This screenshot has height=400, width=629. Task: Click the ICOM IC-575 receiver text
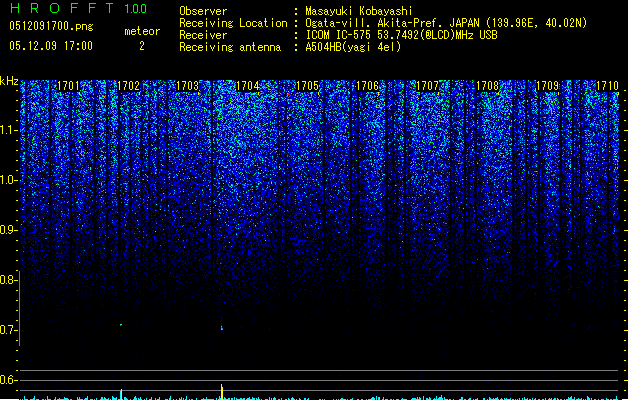401,35
